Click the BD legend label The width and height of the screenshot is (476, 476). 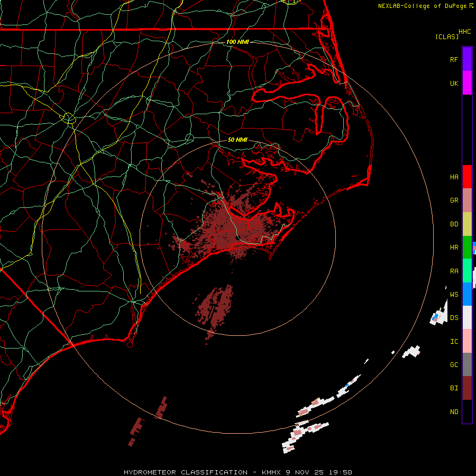pyautogui.click(x=454, y=224)
